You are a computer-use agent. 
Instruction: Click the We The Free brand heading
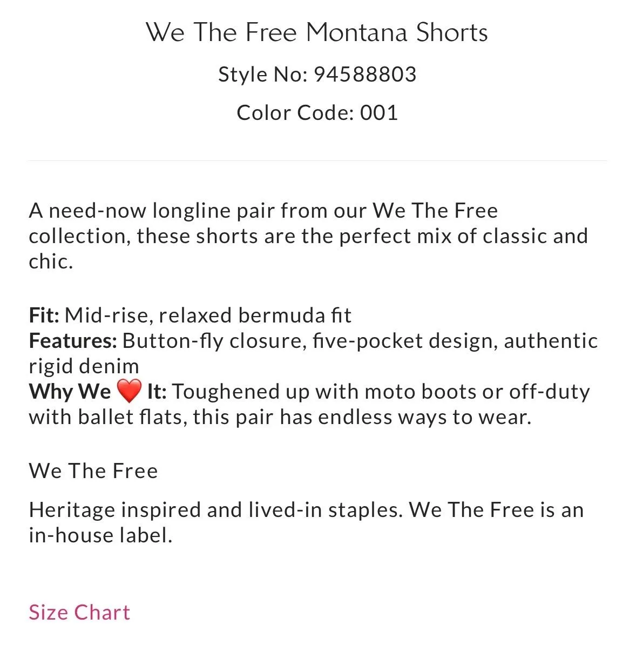tap(93, 471)
